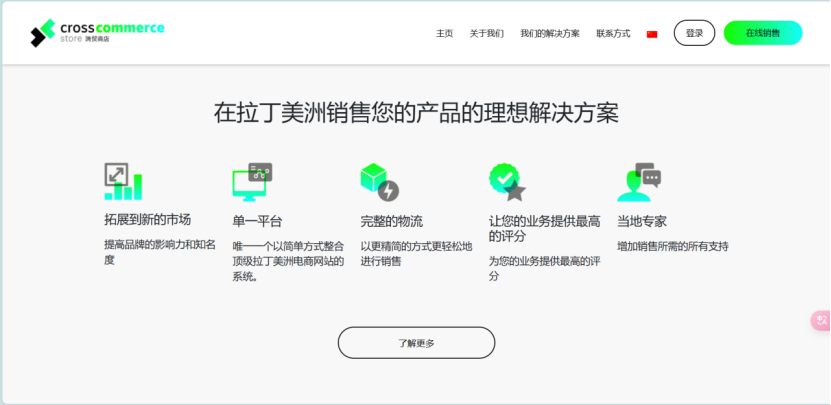
Task: Click the 拓展到新的市场 heading
Action: click(147, 219)
